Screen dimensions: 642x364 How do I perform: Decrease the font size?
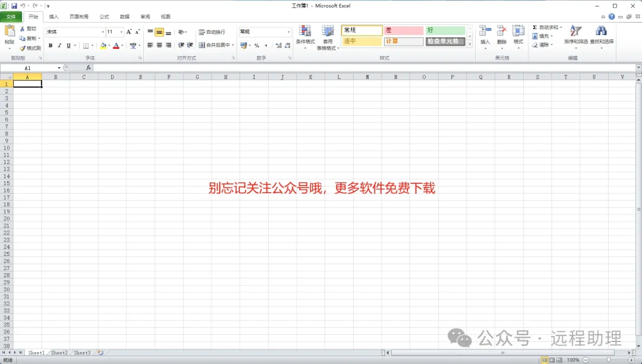[x=137, y=31]
